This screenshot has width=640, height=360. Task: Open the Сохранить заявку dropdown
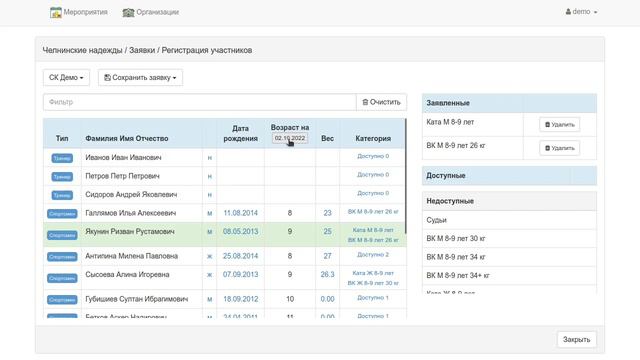click(x=140, y=78)
